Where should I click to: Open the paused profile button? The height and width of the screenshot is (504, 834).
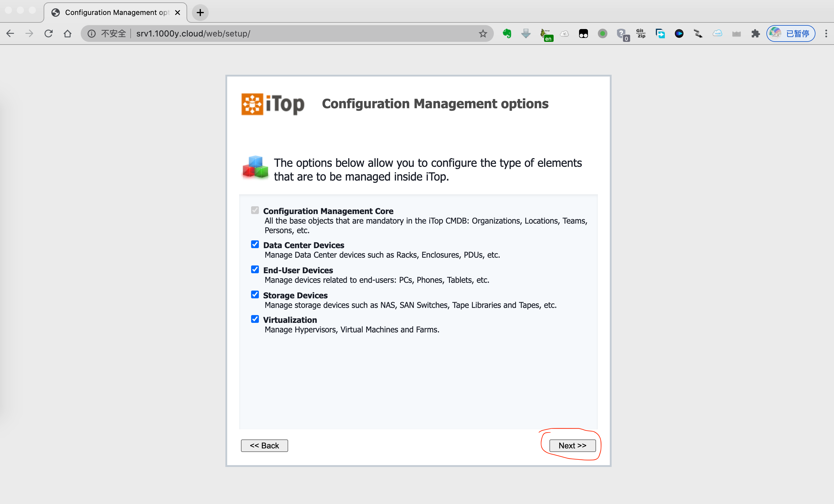[791, 33]
